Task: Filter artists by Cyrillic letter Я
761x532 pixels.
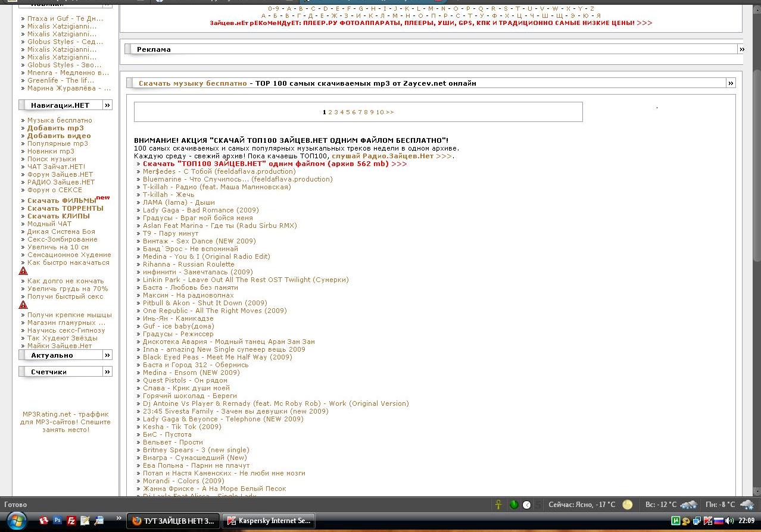Action: click(598, 16)
